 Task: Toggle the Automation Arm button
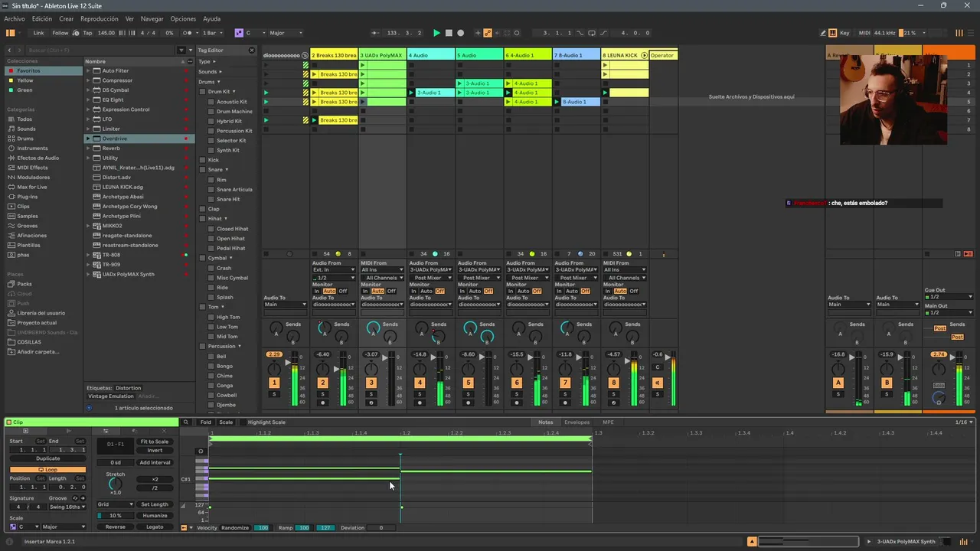487,33
